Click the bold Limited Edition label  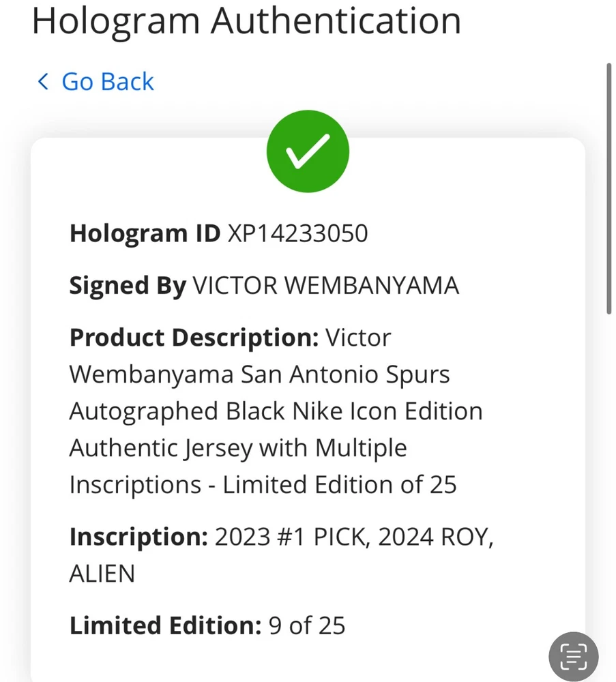[x=165, y=625]
